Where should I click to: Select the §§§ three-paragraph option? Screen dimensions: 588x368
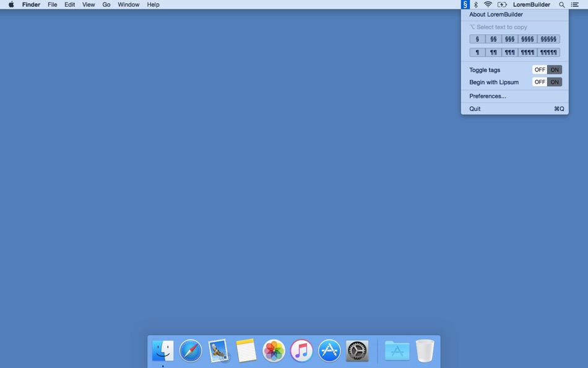(x=509, y=38)
